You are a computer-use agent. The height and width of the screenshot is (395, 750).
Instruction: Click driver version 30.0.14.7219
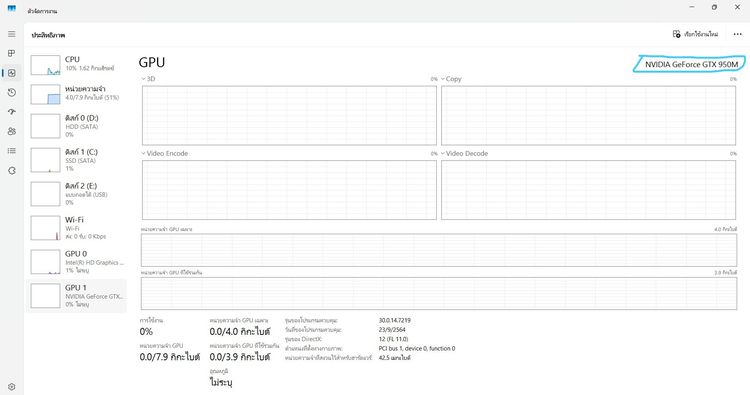395,320
